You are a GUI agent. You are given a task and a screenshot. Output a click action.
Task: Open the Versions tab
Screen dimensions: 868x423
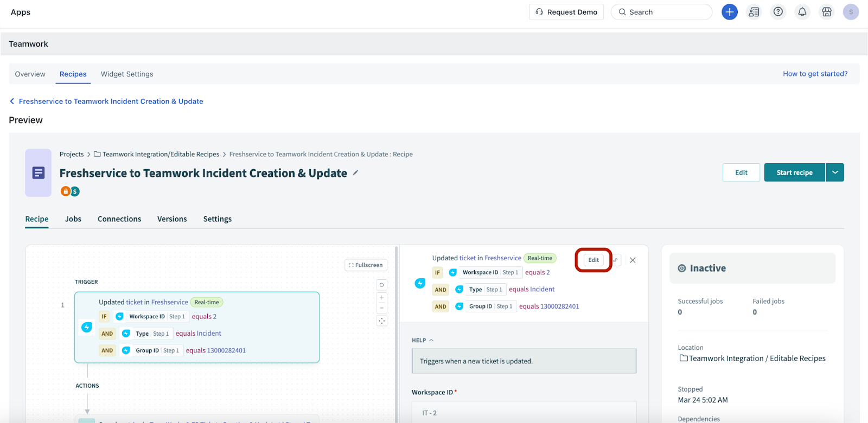[172, 219]
